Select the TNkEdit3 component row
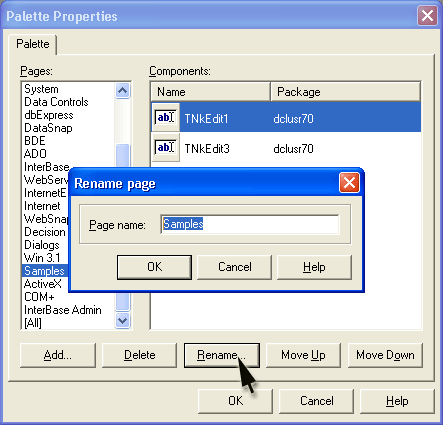Viewport: 443px width, 425px height. coord(286,148)
